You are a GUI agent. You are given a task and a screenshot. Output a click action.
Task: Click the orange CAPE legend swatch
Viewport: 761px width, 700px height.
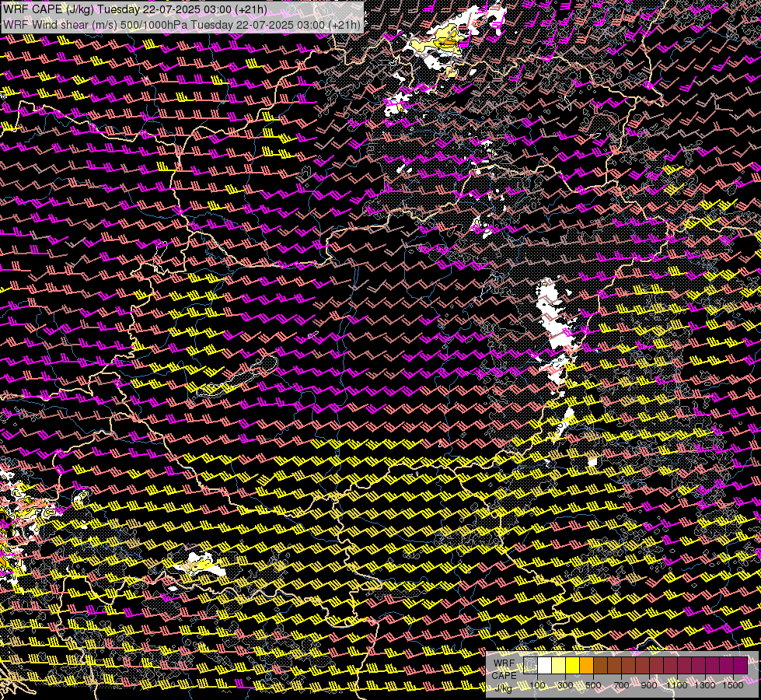[x=587, y=665]
